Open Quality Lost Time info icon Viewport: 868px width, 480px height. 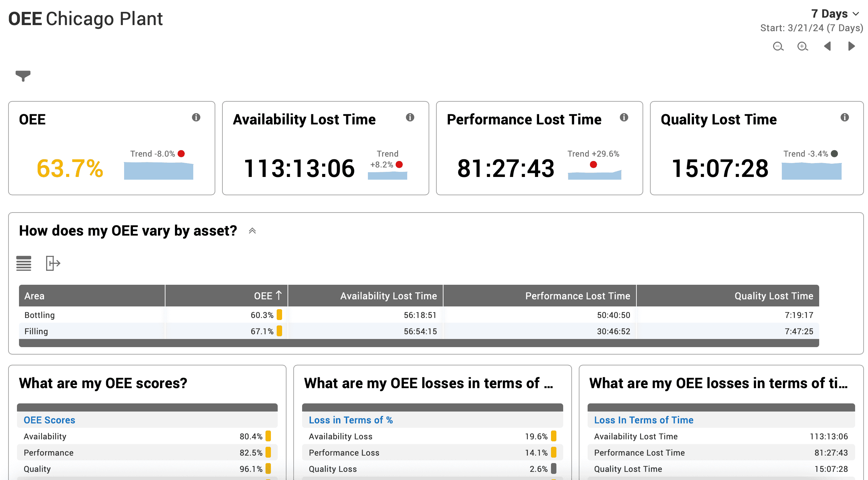[845, 117]
